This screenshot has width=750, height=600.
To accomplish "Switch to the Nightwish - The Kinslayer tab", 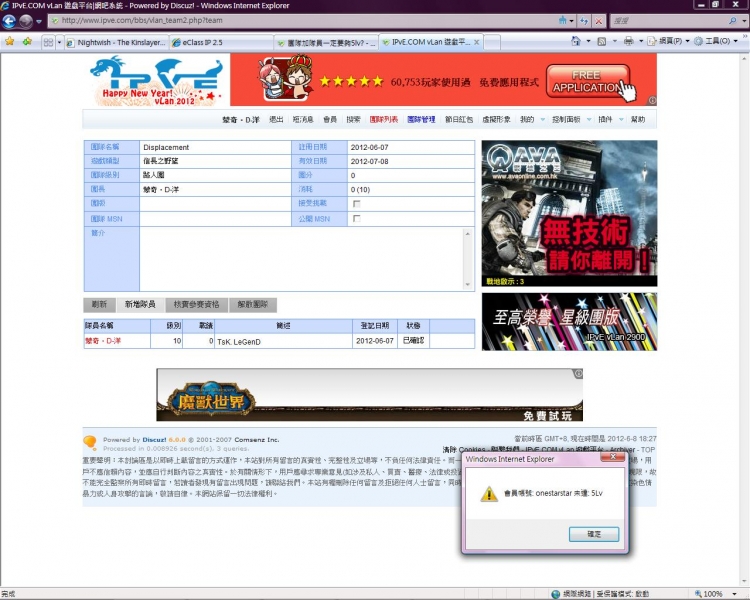I will 117,43.
